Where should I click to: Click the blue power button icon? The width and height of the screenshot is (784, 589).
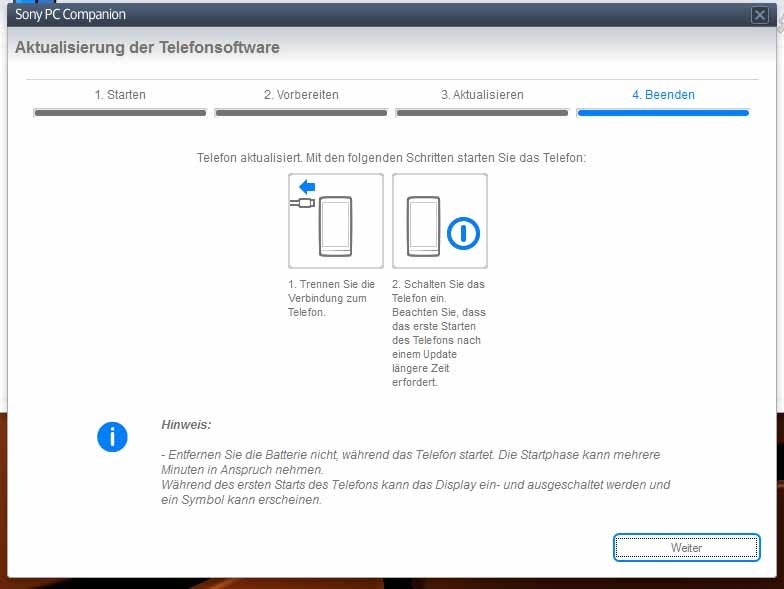[464, 233]
